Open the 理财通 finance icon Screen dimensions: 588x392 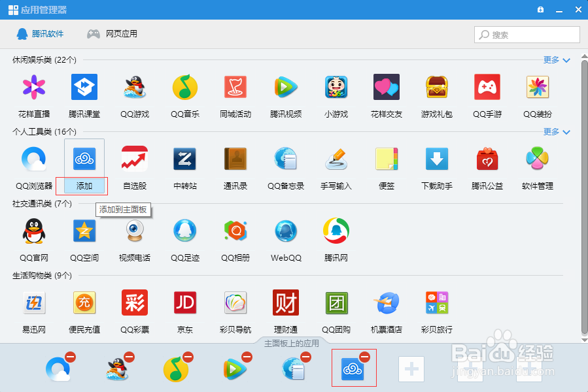pos(286,302)
